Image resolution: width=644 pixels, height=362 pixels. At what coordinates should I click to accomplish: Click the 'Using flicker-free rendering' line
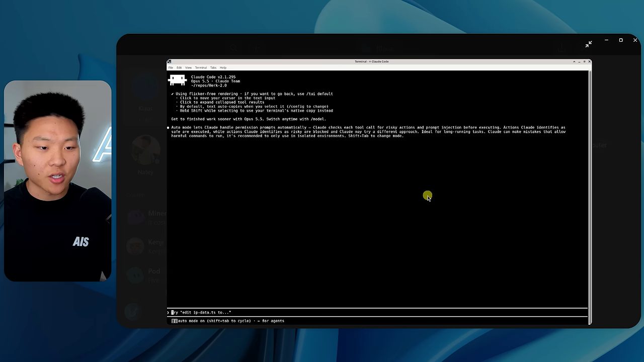[x=252, y=94]
